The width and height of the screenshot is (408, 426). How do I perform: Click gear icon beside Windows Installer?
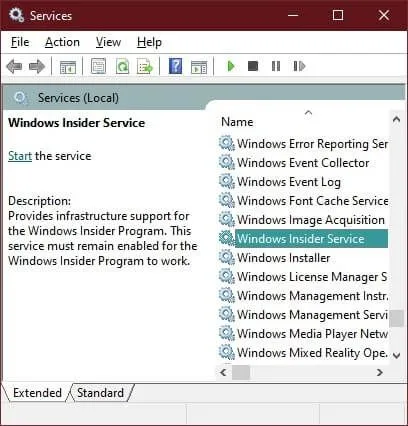227,257
